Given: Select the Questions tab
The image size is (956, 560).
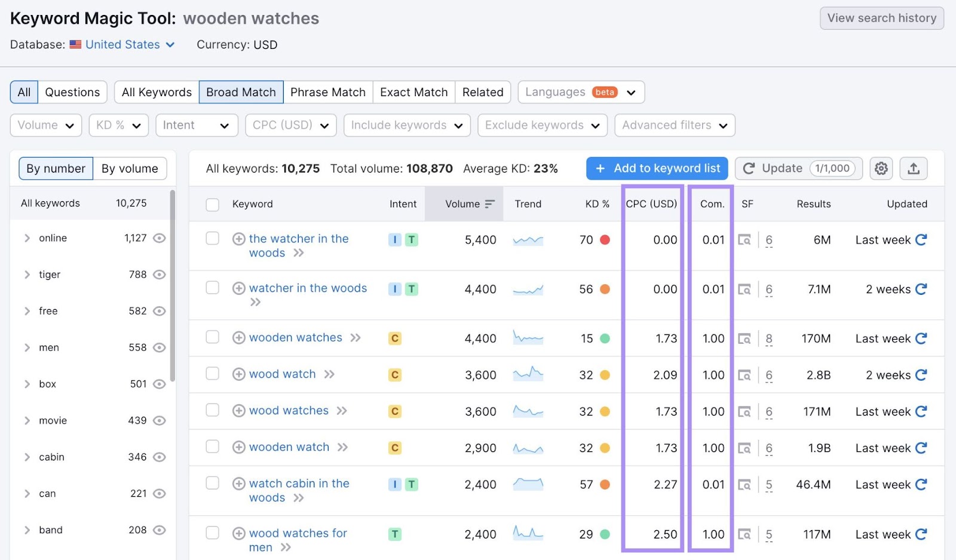Looking at the screenshot, I should 72,92.
